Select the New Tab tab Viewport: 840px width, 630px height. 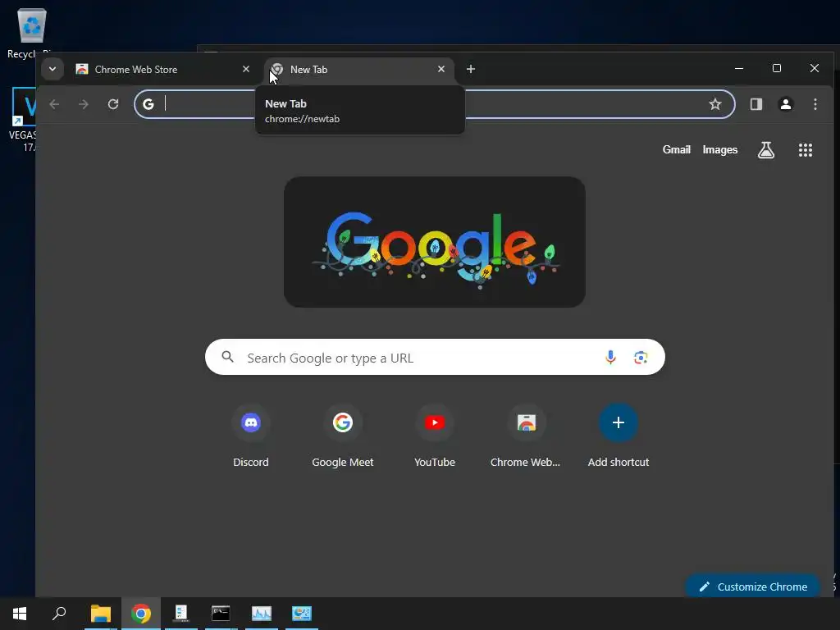[x=359, y=70]
